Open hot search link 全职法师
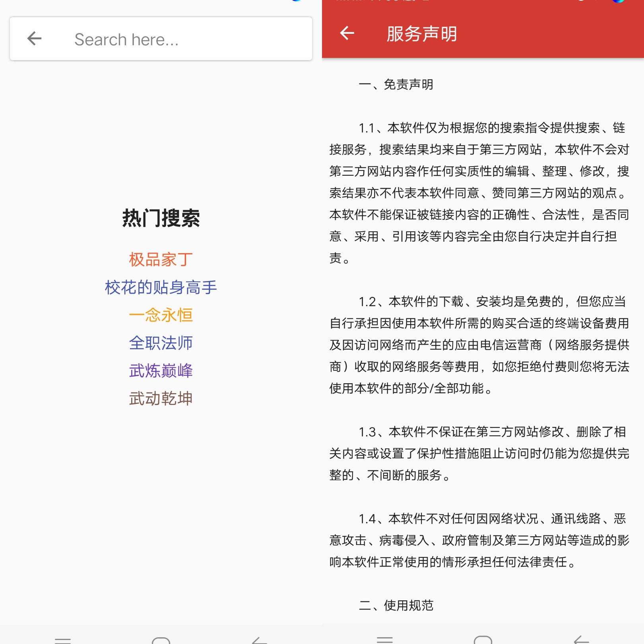This screenshot has height=644, width=644. pos(161,342)
